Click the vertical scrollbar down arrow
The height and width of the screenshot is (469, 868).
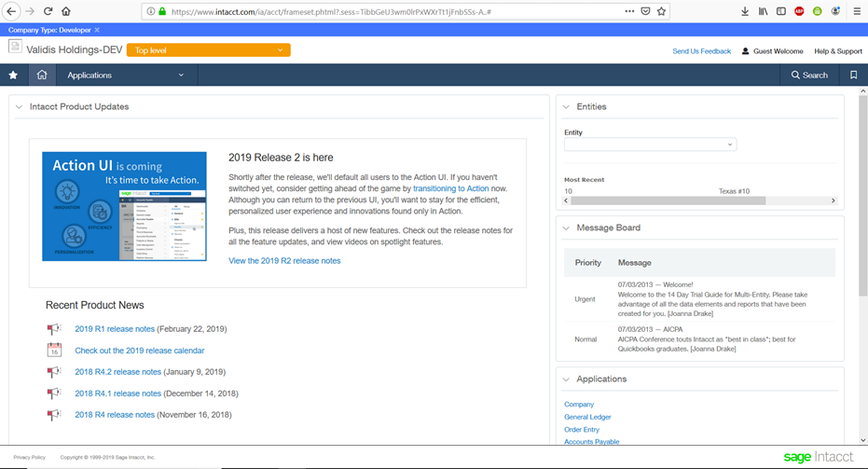[863, 440]
